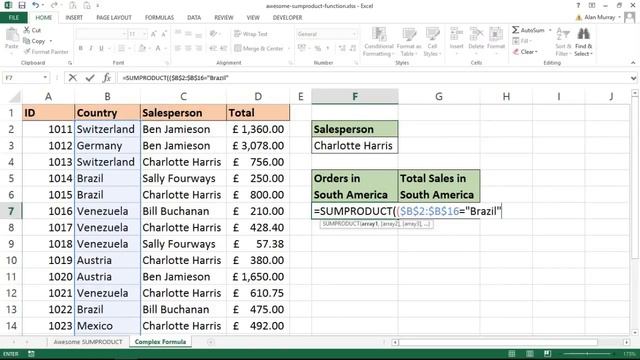Open the font size dropdown

point(144,34)
